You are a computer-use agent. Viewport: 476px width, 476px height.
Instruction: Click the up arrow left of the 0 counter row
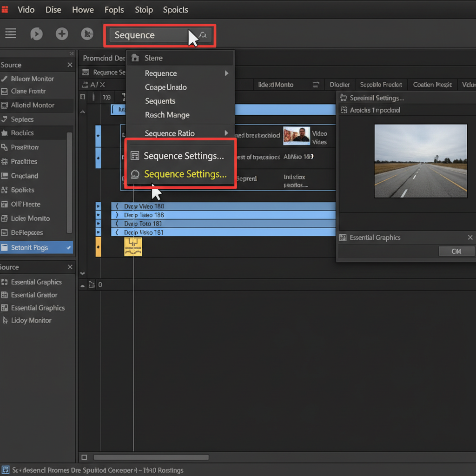pyautogui.click(x=83, y=286)
